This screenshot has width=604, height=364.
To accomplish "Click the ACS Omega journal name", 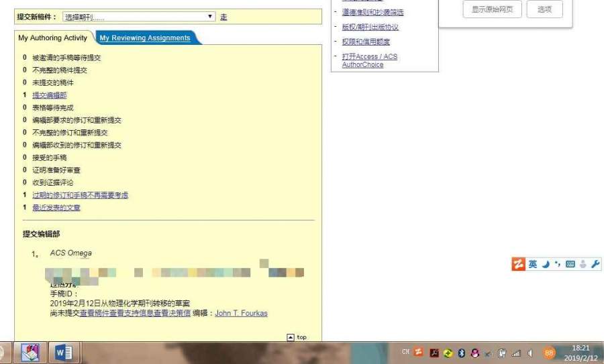I will coord(71,253).
